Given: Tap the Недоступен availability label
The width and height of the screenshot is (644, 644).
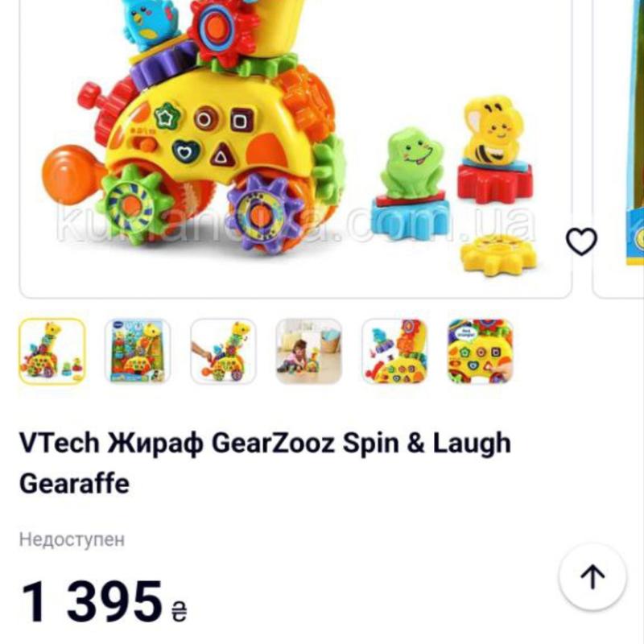Looking at the screenshot, I should click(x=72, y=539).
